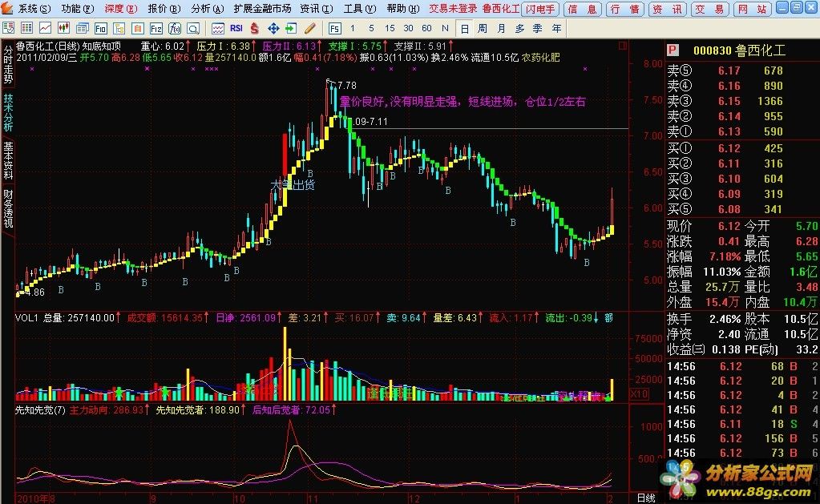The image size is (820, 504).
Task: Open the quote table grid icon
Action: (27, 28)
